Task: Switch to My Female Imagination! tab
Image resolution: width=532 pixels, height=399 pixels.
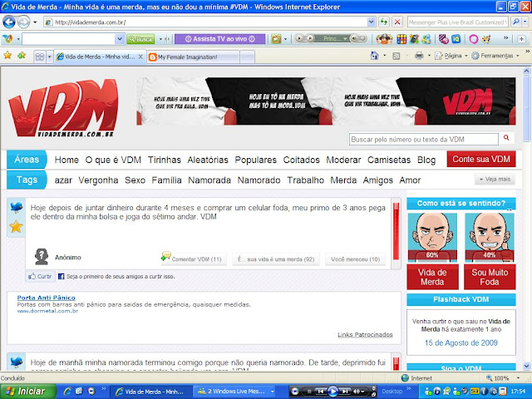Action: [x=194, y=57]
